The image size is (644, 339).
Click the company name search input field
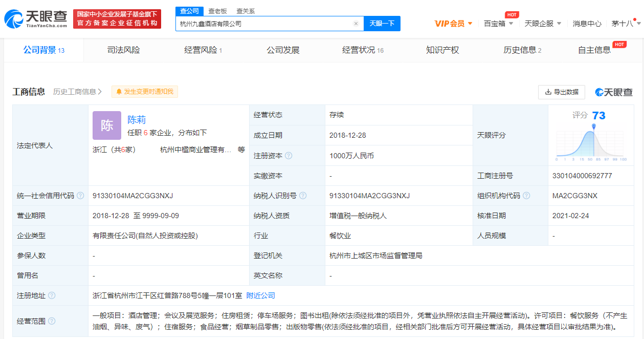pyautogui.click(x=263, y=24)
